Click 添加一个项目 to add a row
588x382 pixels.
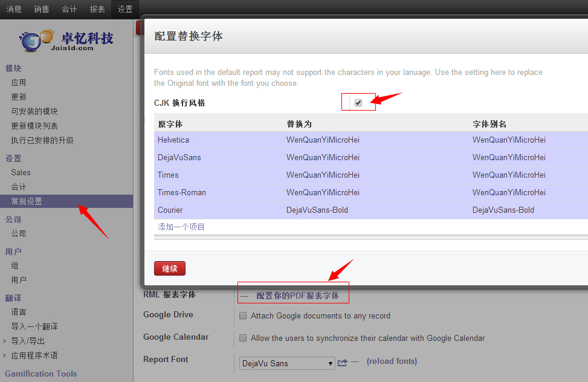tap(181, 227)
